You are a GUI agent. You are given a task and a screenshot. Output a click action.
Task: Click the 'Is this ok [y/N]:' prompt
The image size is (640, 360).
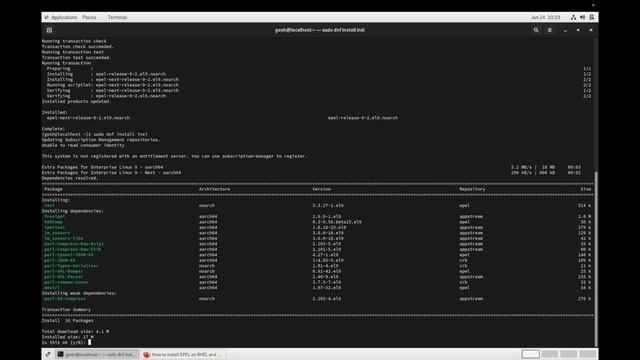coord(64,342)
